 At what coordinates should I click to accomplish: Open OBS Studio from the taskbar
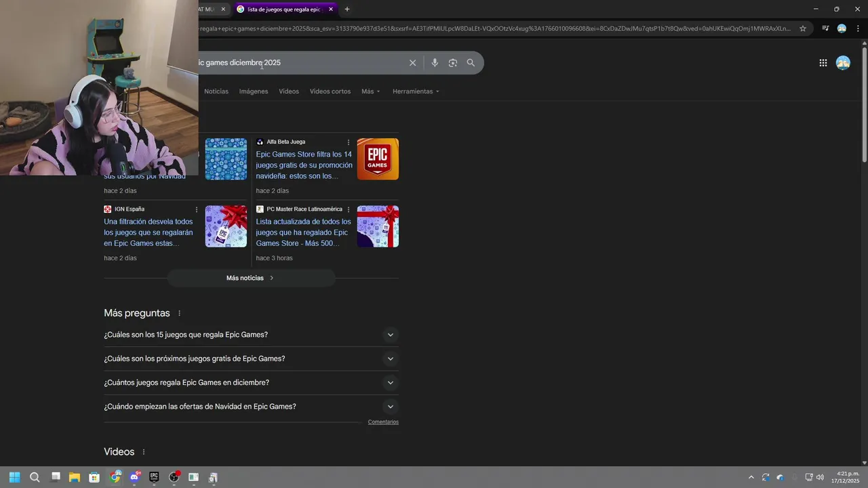(x=174, y=477)
